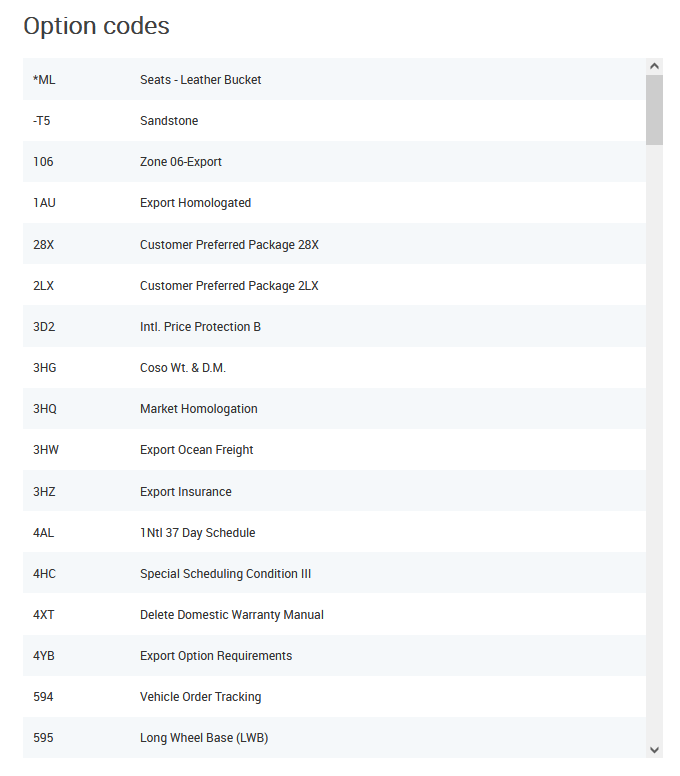Viewport: 680px width, 776px height.
Task: Select 'Intl. Price Protection B' text
Action: [x=200, y=327]
